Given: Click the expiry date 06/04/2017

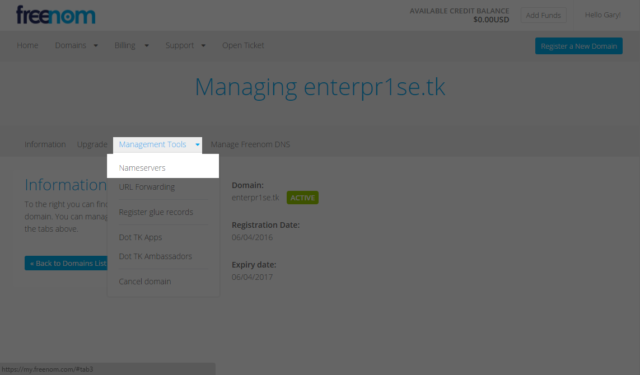Looking at the screenshot, I should click(x=252, y=277).
